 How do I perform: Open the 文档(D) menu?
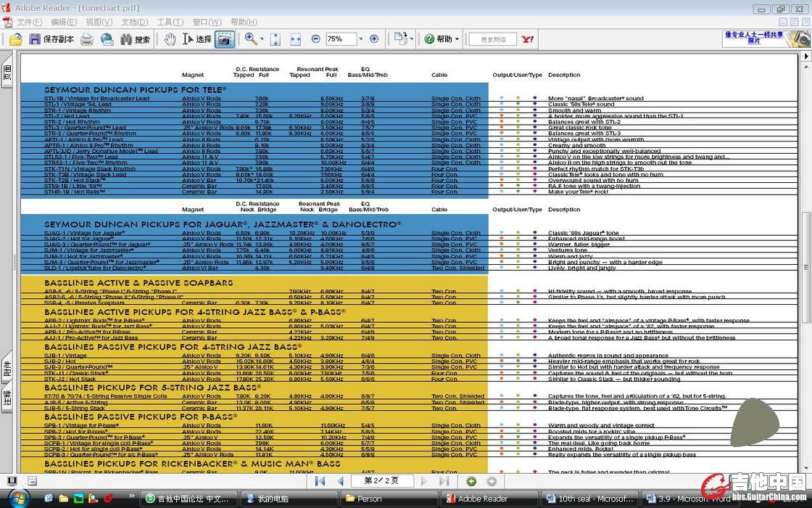pyautogui.click(x=135, y=22)
